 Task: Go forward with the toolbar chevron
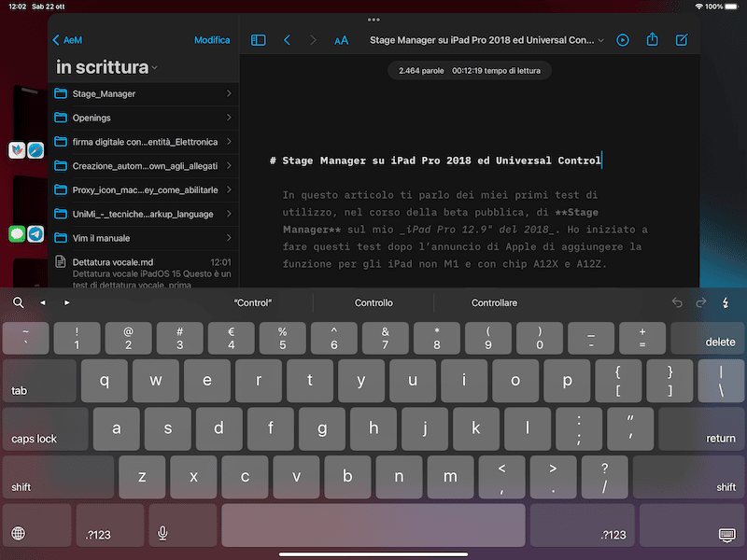(x=313, y=40)
